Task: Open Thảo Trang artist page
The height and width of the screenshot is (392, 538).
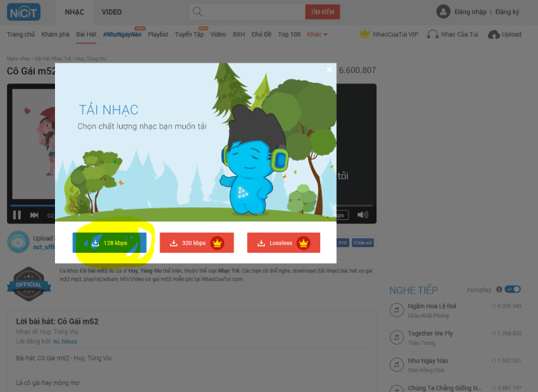Action: click(x=421, y=343)
